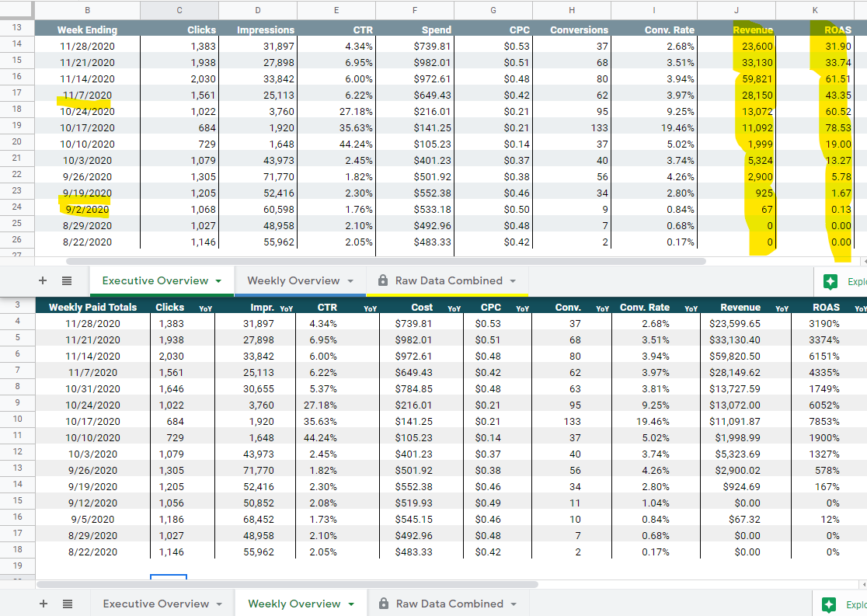Open all sheets list icon beside inactive Executive Overview

68,604
